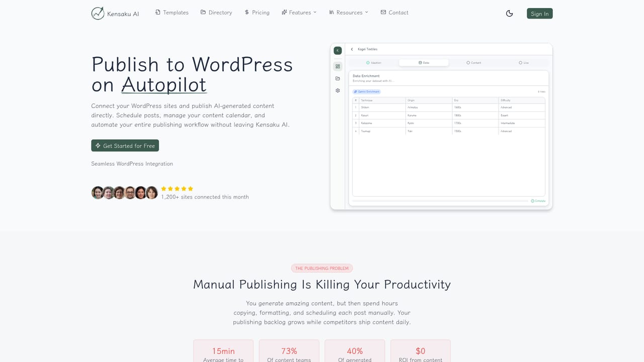Open the Templates nav link
This screenshot has height=362, width=644.
point(172,12)
